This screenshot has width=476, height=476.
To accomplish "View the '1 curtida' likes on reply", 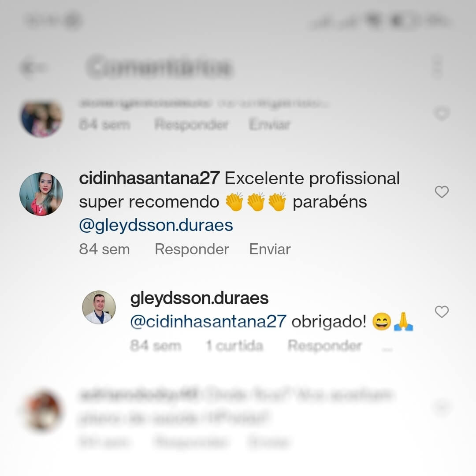I will point(234,346).
